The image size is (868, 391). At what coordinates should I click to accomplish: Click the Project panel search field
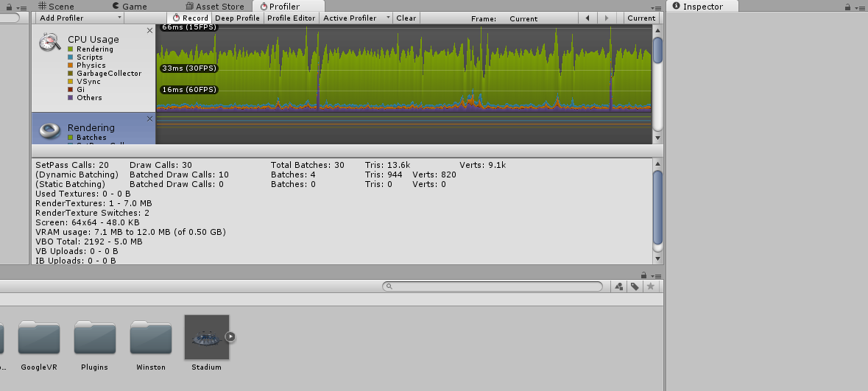tap(492, 286)
